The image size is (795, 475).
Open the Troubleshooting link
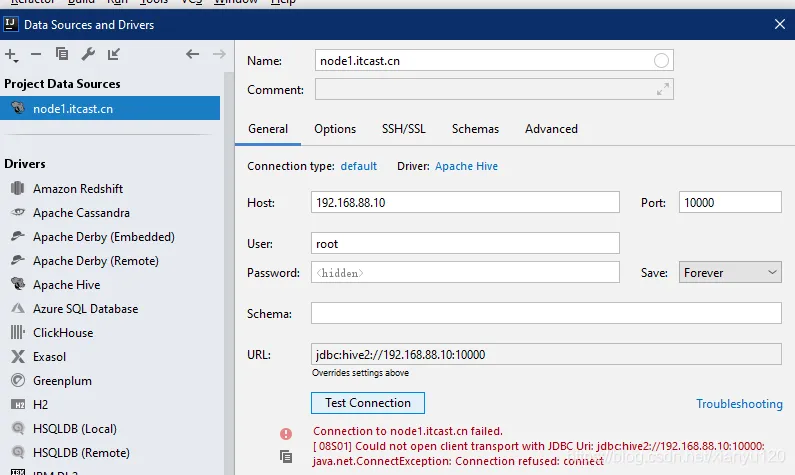click(739, 404)
